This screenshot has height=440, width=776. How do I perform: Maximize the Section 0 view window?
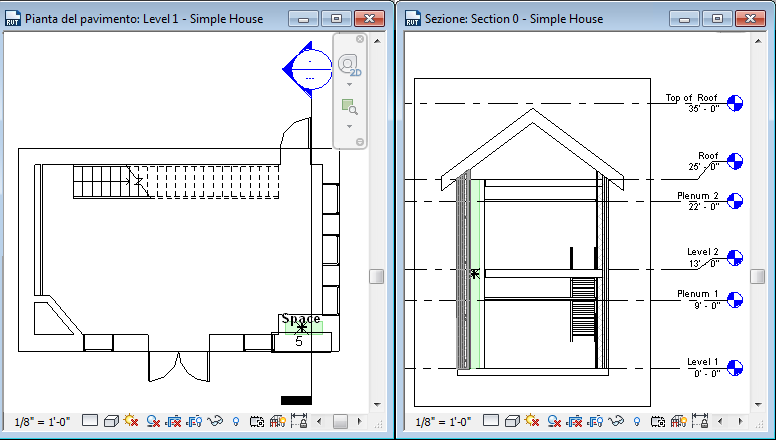[x=717, y=19]
